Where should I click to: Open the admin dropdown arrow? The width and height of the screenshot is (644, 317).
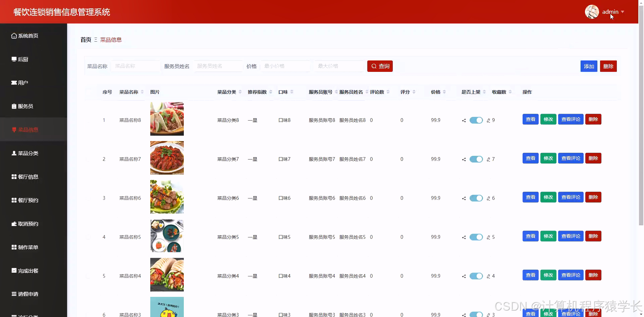[623, 12]
